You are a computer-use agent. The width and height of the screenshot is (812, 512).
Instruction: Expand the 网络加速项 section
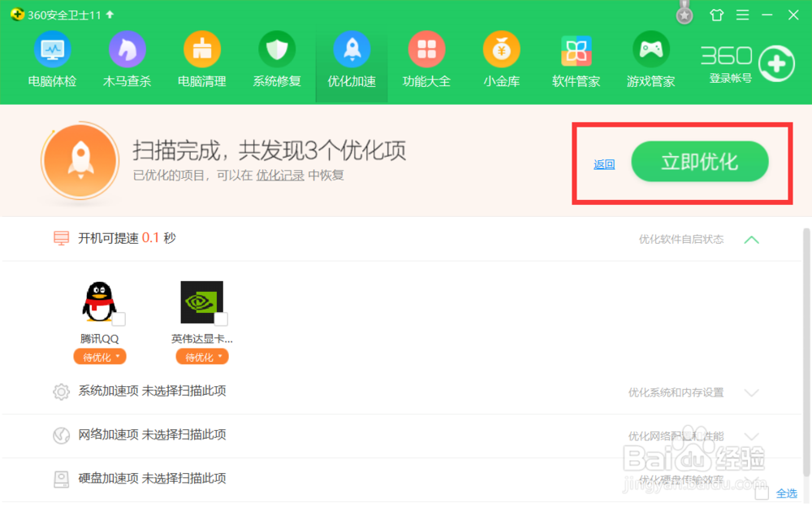pyautogui.click(x=751, y=435)
